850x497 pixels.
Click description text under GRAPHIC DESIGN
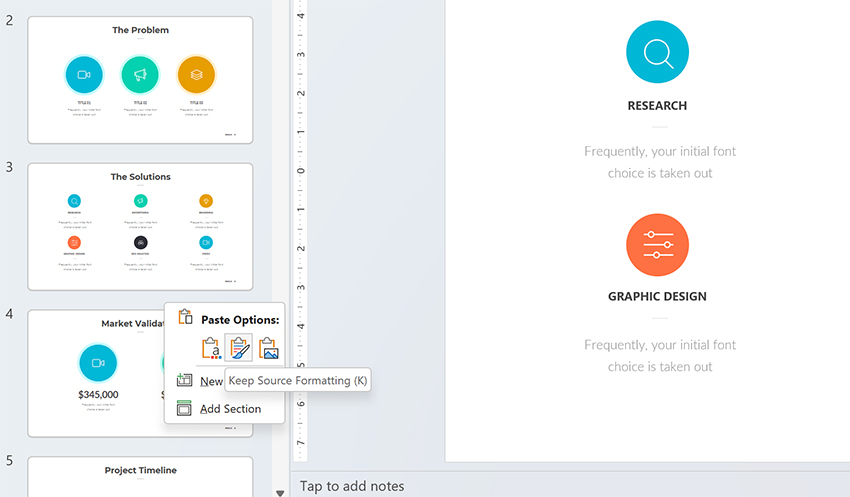click(x=660, y=356)
